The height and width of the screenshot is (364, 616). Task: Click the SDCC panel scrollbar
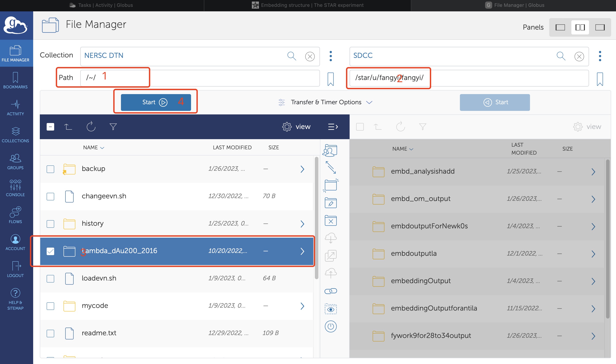[608, 239]
